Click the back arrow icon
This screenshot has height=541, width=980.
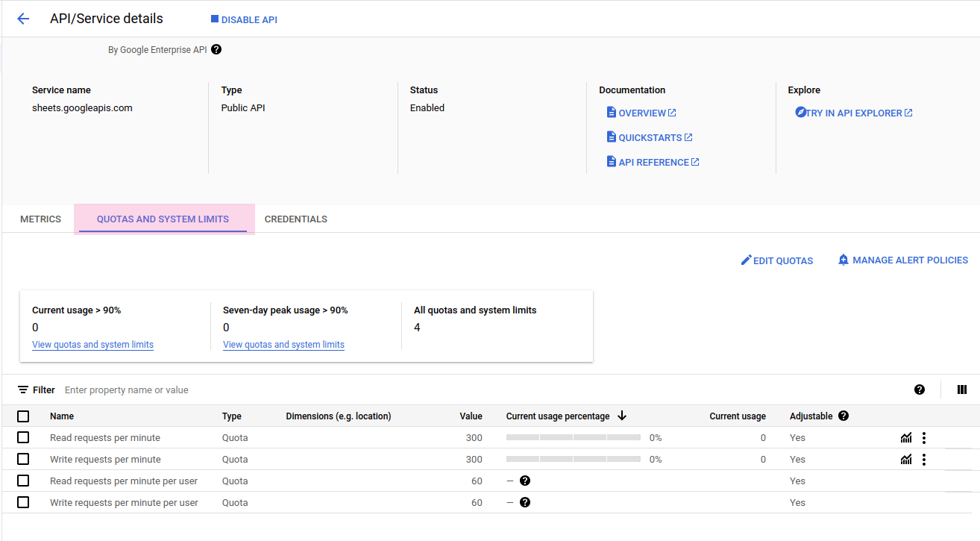[x=23, y=19]
